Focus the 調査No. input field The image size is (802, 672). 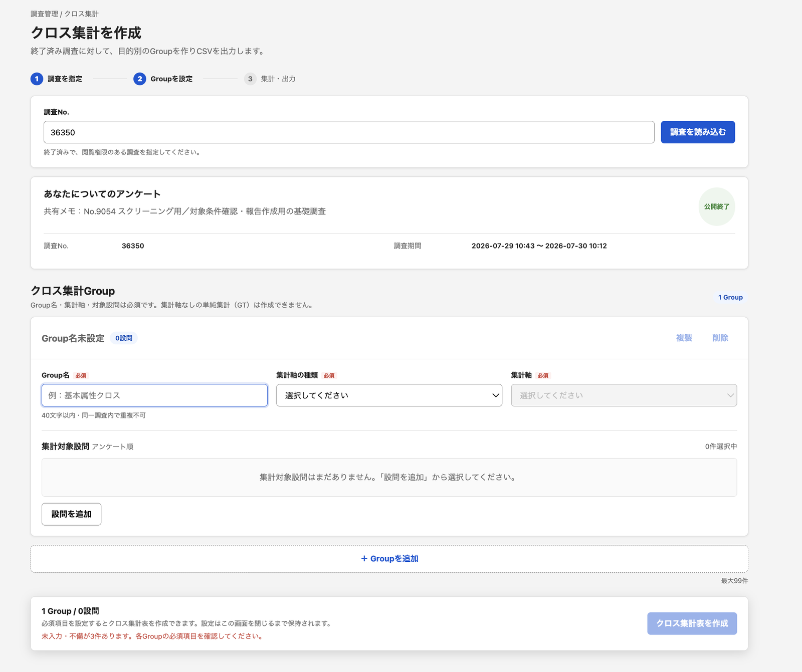click(349, 132)
